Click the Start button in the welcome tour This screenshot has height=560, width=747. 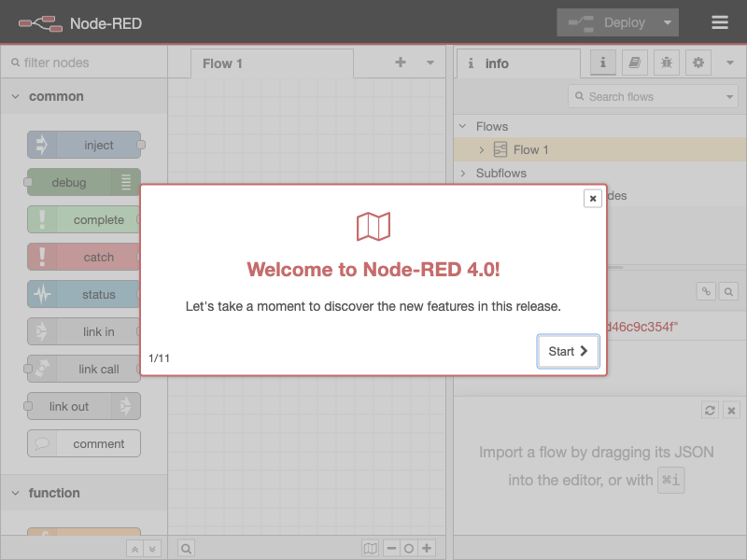point(568,352)
